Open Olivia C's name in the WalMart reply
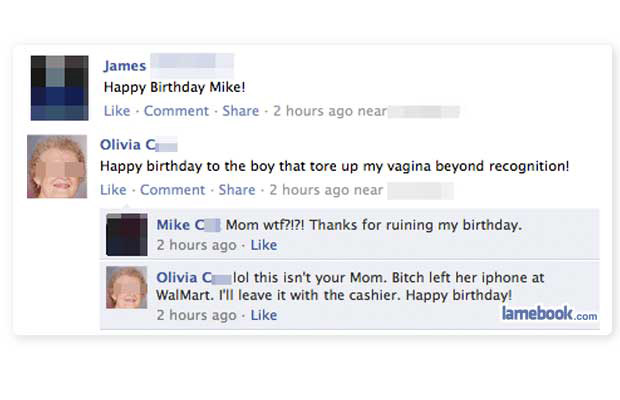Screen dimensions: 620x400 (x=190, y=277)
